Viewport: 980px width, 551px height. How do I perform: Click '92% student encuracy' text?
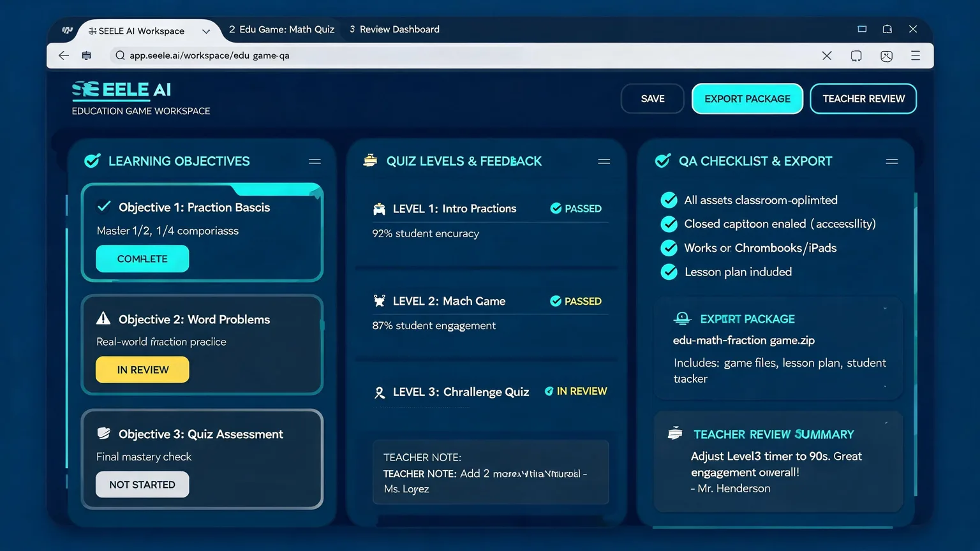coord(426,233)
